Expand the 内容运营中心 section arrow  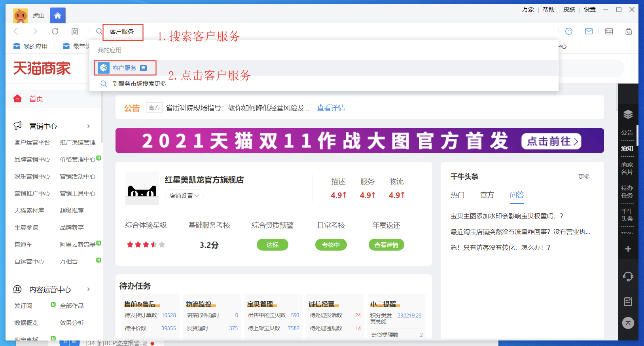click(89, 289)
